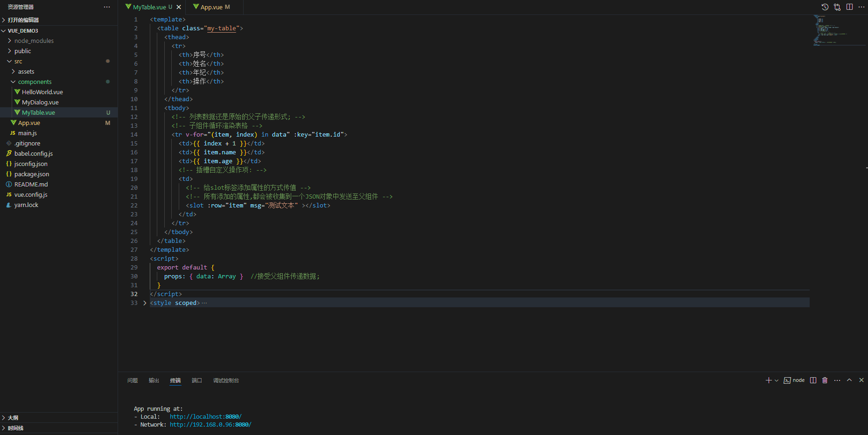Click the '{{ item.name }}' expression
This screenshot has width=868, height=435.
point(220,152)
